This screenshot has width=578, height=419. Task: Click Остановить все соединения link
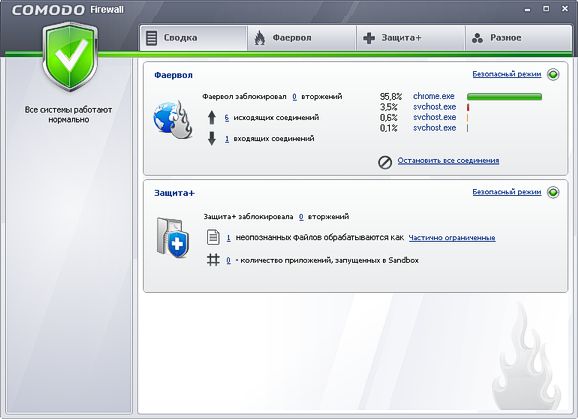click(448, 161)
